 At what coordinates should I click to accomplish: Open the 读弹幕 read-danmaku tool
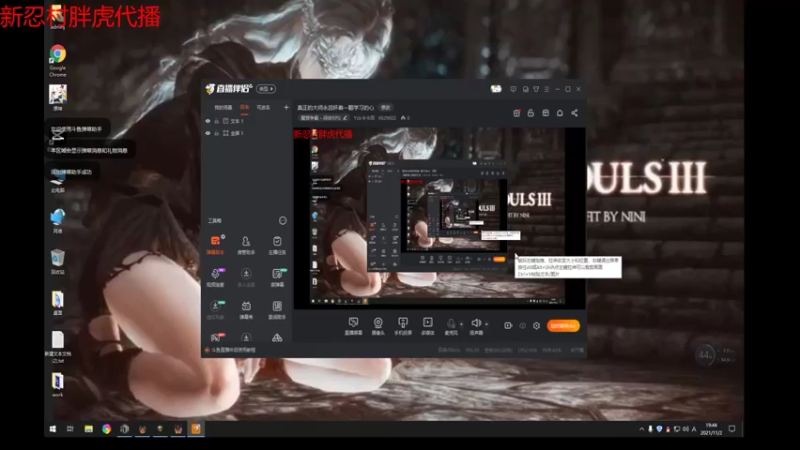tap(277, 278)
